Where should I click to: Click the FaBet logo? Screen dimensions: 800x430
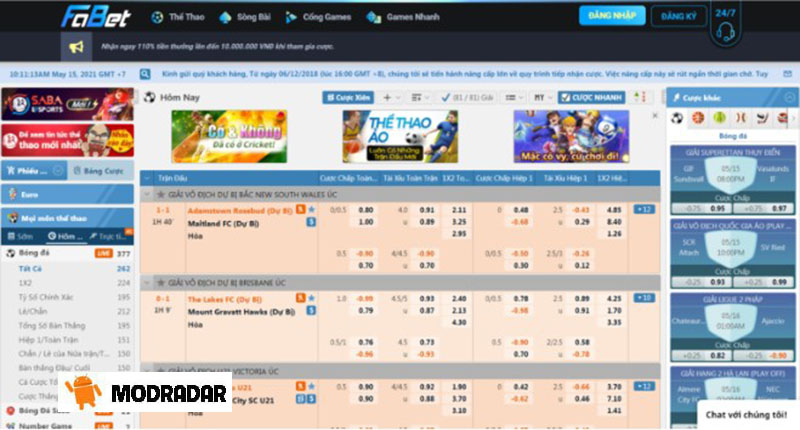coord(93,17)
